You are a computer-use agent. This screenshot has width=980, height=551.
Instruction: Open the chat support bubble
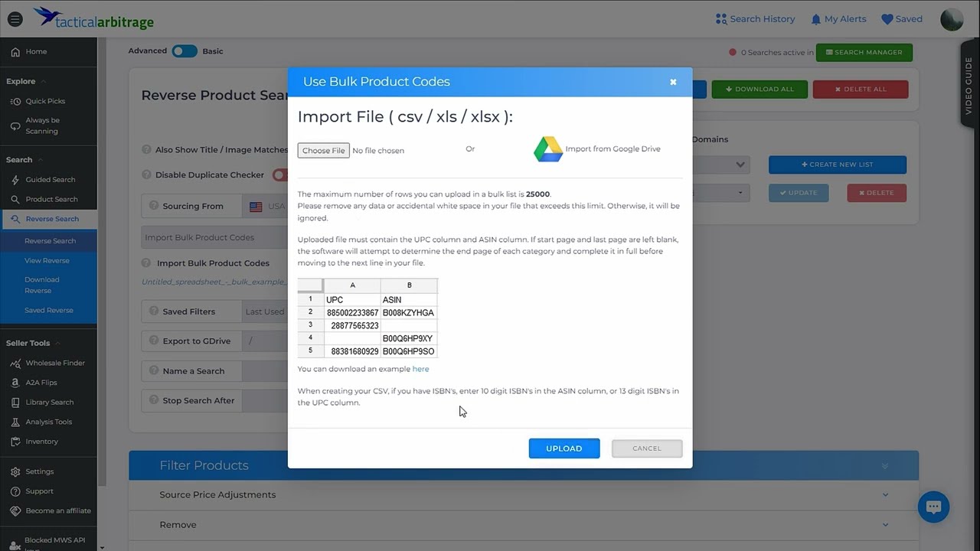pos(933,507)
